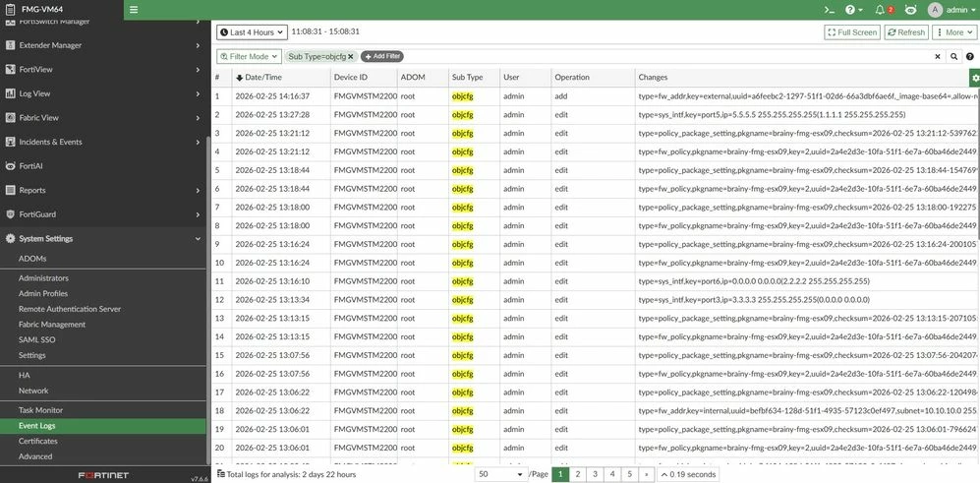This screenshot has width=980, height=483.
Task: Collapse the System Settings chevron
Action: pyautogui.click(x=198, y=238)
